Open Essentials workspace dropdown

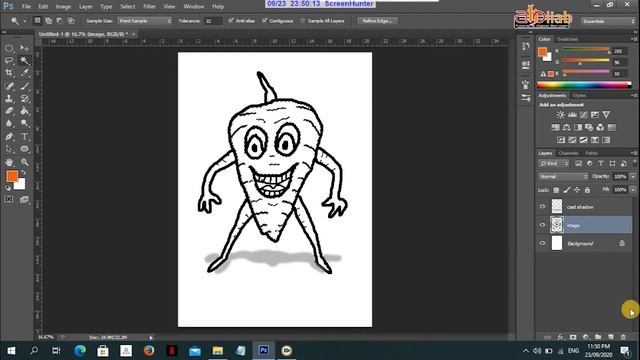[x=608, y=21]
